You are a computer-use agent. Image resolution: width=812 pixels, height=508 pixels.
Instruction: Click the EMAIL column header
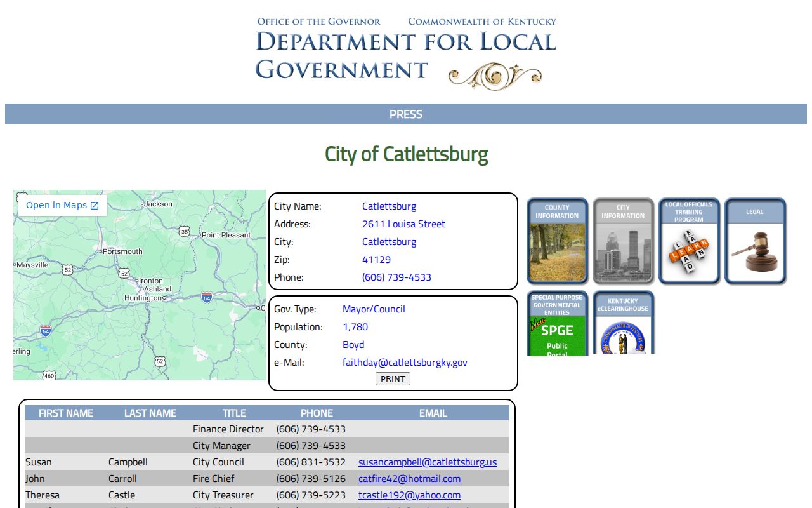(433, 413)
